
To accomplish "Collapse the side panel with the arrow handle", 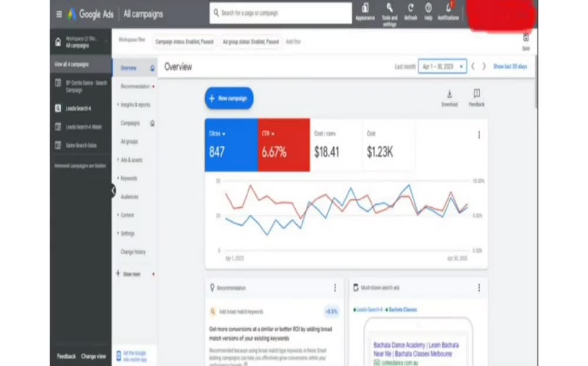I will coord(113,191).
